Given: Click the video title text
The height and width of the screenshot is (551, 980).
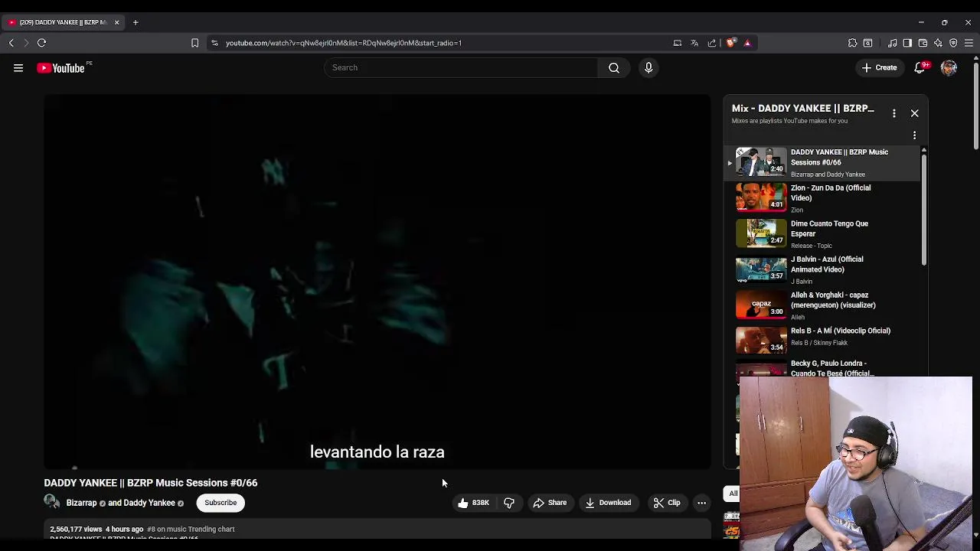Looking at the screenshot, I should 151,483.
